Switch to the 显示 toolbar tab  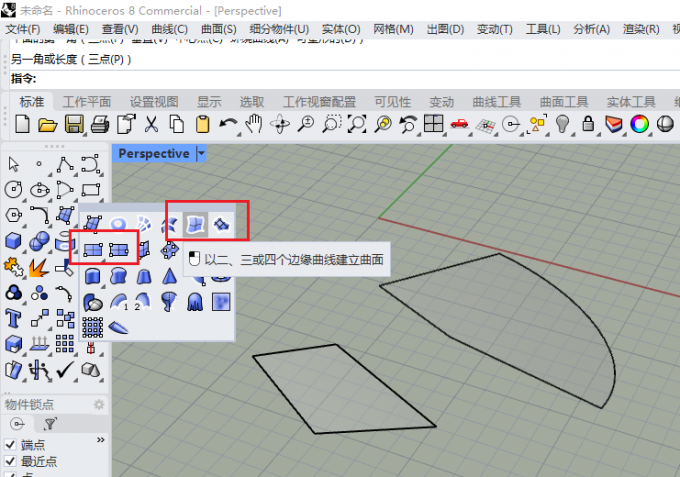coord(209,102)
